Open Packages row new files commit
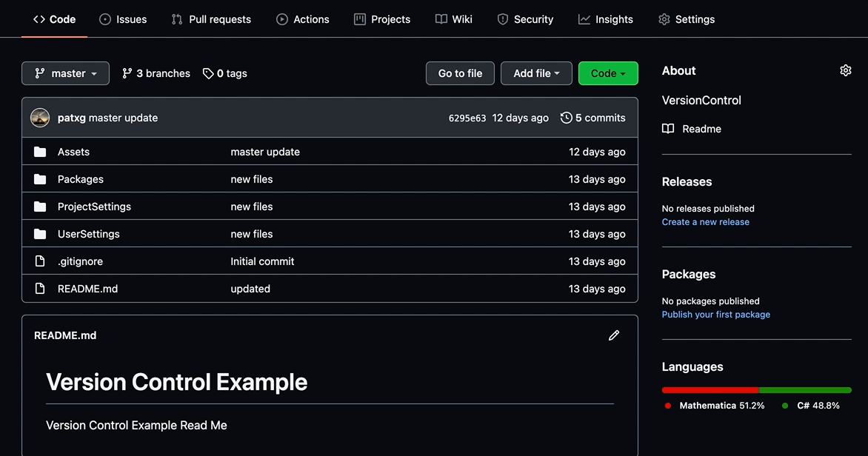The width and height of the screenshot is (868, 456). (x=252, y=179)
